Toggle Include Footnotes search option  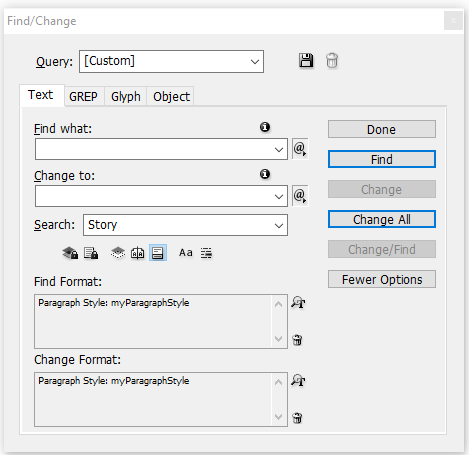(x=158, y=253)
